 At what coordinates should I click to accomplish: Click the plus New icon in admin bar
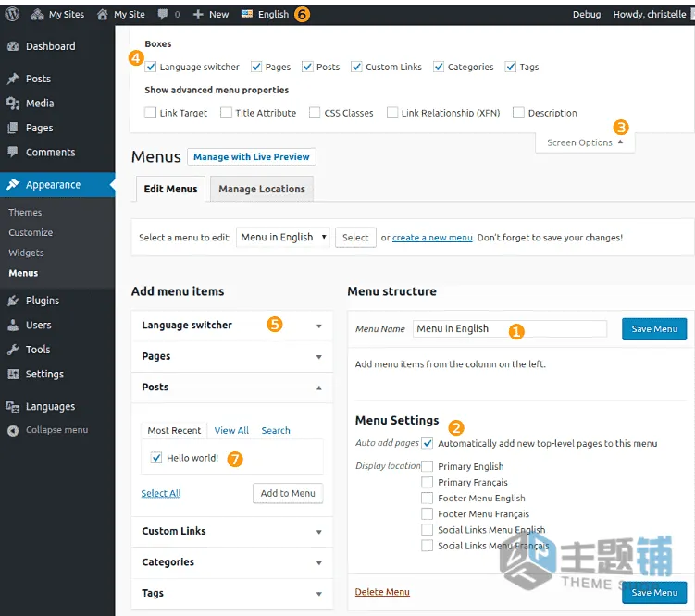pos(198,15)
